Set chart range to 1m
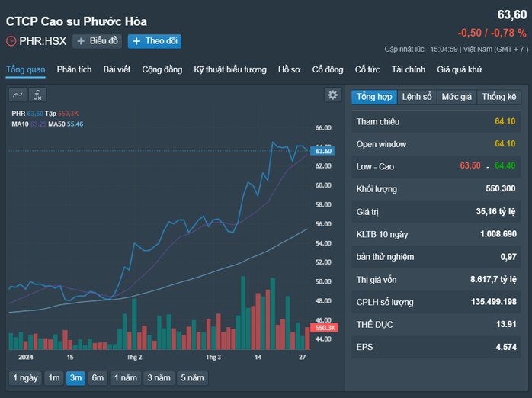The width and height of the screenshot is (532, 398). 54,378
